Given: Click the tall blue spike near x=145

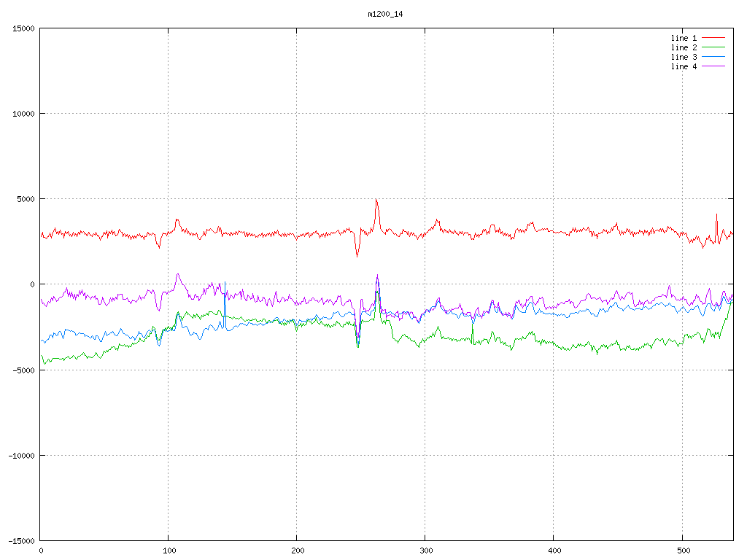Looking at the screenshot, I should tap(225, 305).
